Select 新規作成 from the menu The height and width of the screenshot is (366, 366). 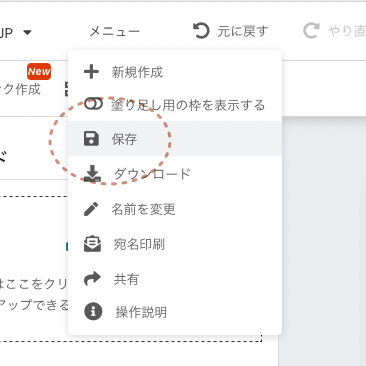click(x=175, y=72)
